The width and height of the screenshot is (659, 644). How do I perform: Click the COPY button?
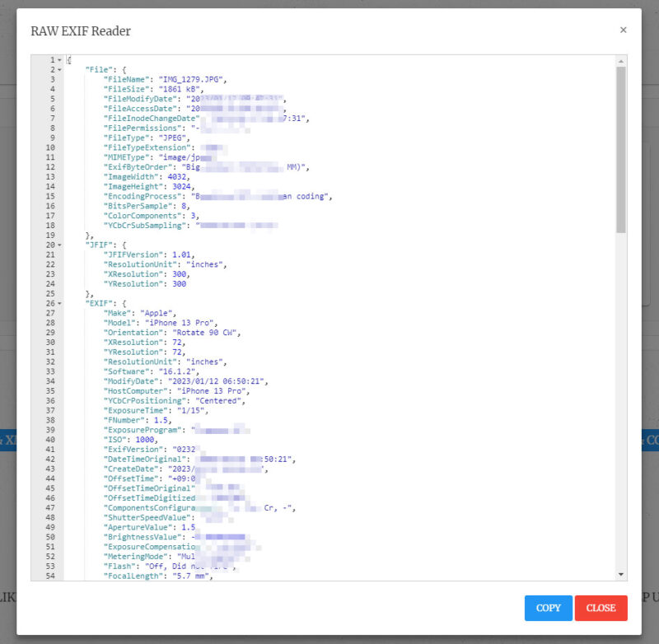pos(548,608)
